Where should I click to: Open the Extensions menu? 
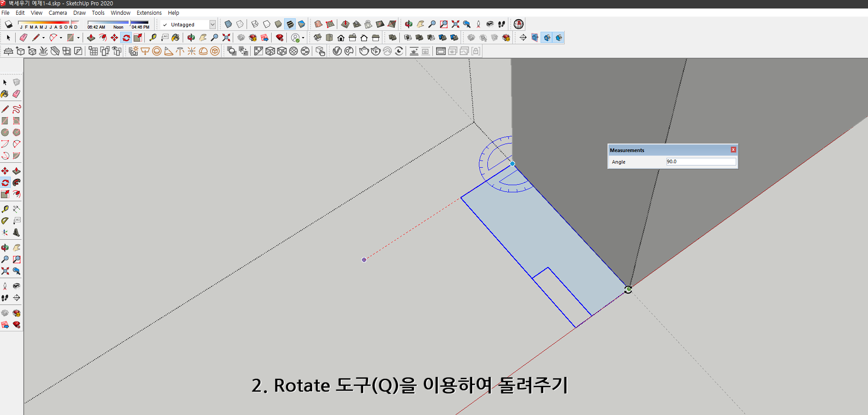149,13
